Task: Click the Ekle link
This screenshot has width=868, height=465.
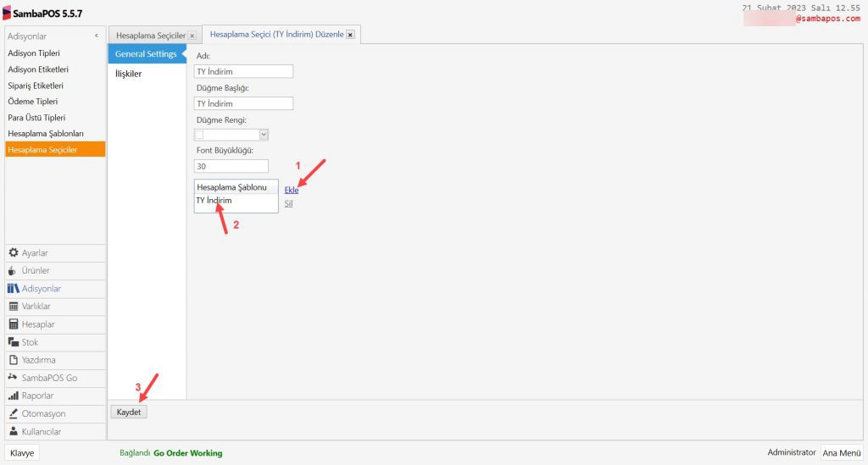Action: [x=292, y=190]
